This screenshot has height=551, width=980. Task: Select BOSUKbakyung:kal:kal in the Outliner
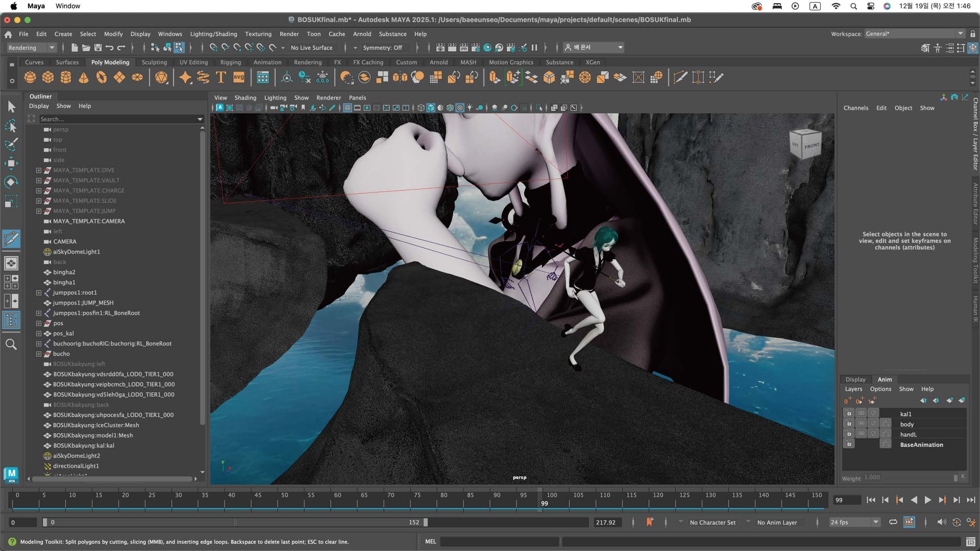(x=83, y=445)
